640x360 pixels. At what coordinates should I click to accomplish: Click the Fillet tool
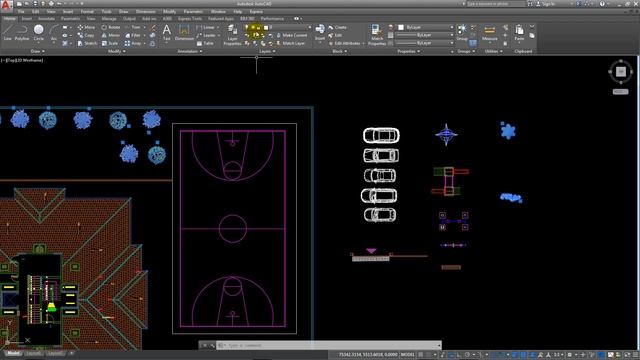133,36
